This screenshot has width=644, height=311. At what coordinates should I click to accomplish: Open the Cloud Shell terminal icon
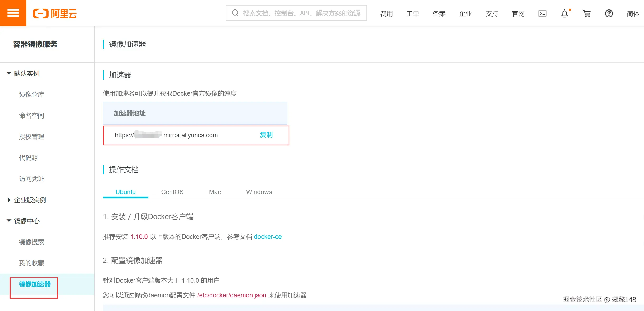(x=542, y=13)
